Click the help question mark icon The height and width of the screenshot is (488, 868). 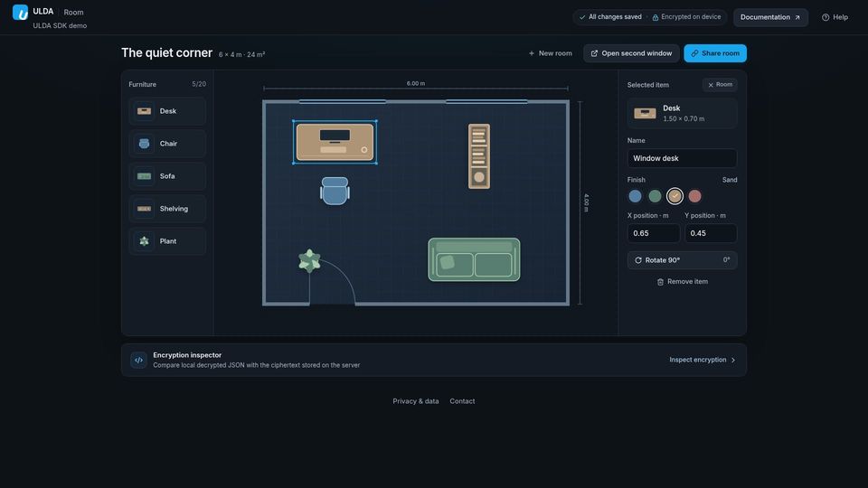point(826,17)
